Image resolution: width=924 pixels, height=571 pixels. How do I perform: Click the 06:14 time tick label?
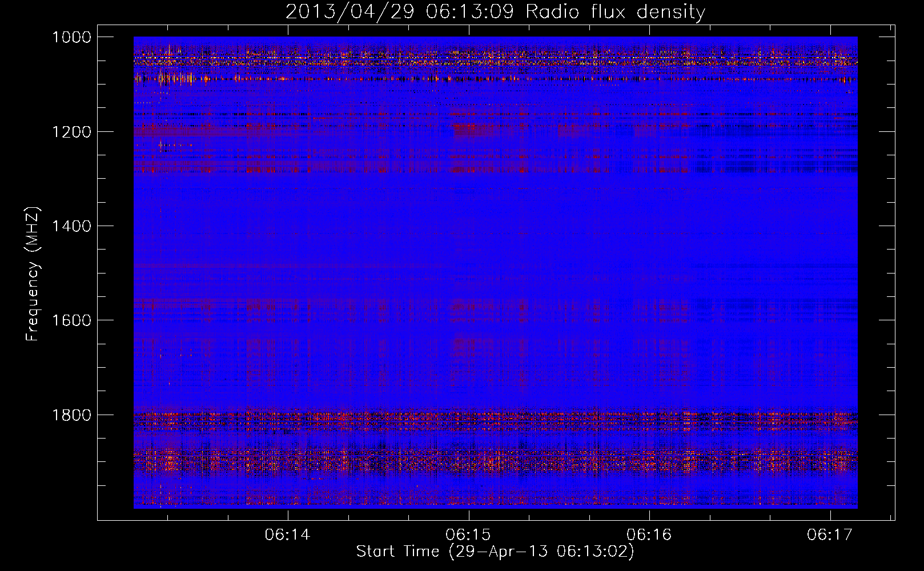tap(287, 534)
